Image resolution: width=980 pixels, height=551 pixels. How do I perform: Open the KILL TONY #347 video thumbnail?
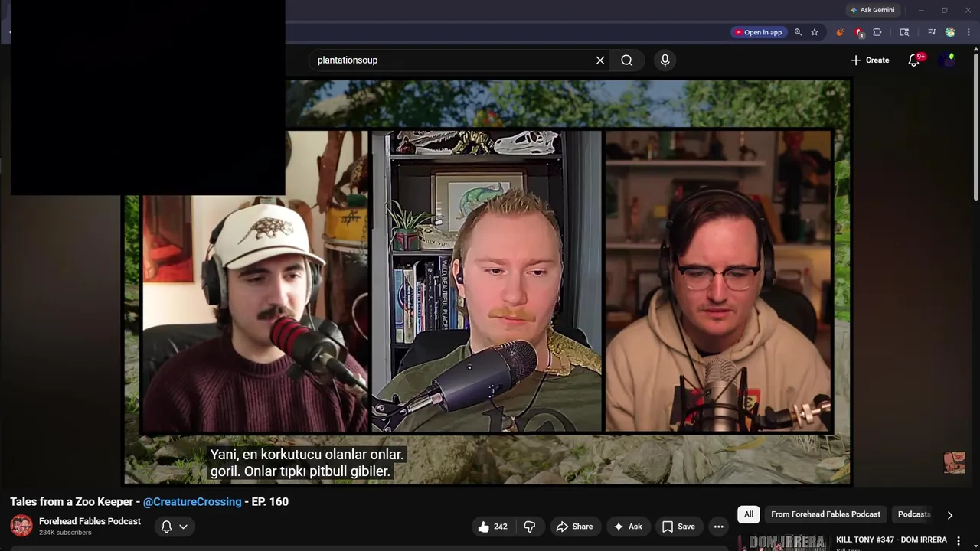[784, 543]
